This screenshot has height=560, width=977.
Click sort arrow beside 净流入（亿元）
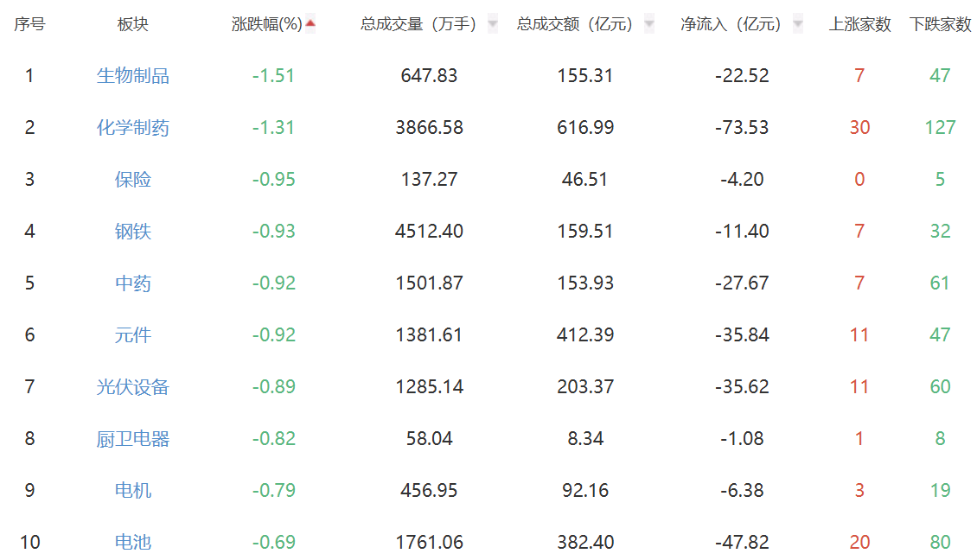point(797,24)
